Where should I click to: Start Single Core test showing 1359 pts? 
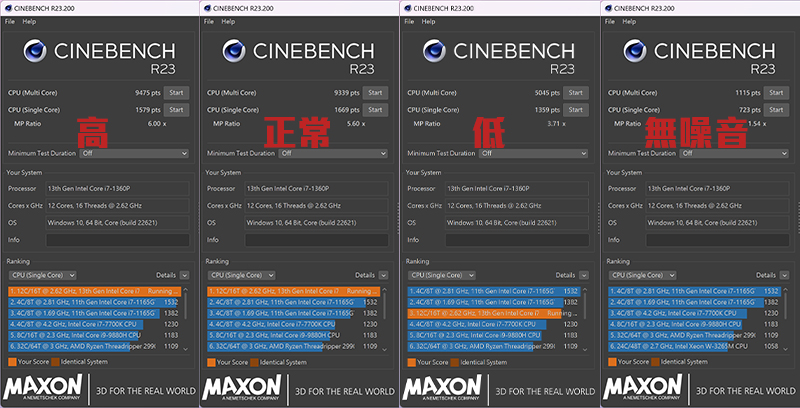coord(576,110)
